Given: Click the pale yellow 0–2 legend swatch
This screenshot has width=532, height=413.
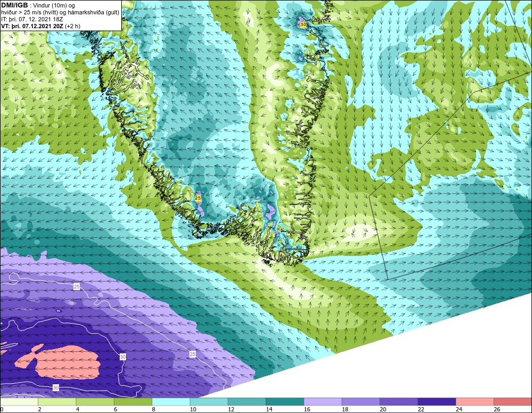Looking at the screenshot, I should point(20,402).
